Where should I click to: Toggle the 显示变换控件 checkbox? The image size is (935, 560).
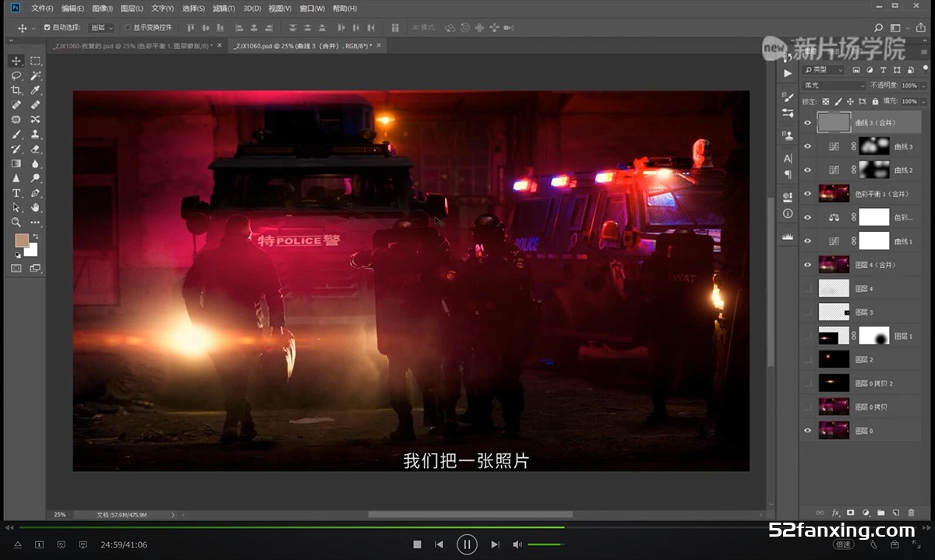128,27
